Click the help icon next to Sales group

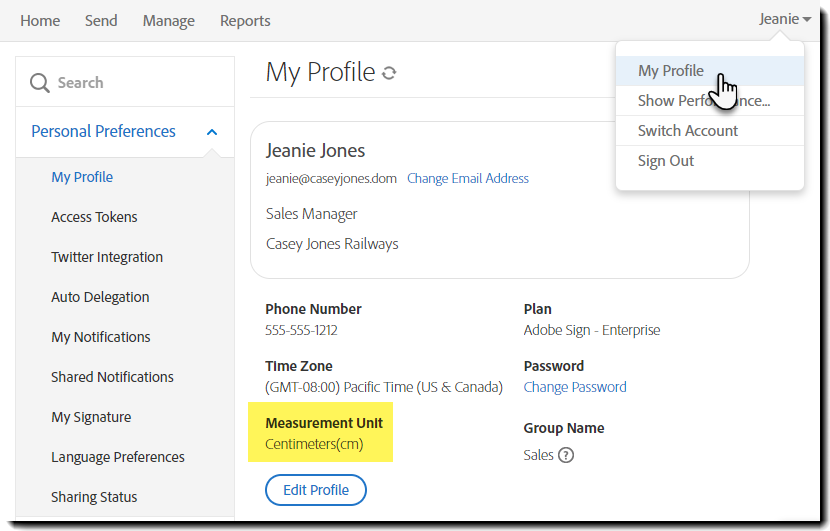pos(566,455)
